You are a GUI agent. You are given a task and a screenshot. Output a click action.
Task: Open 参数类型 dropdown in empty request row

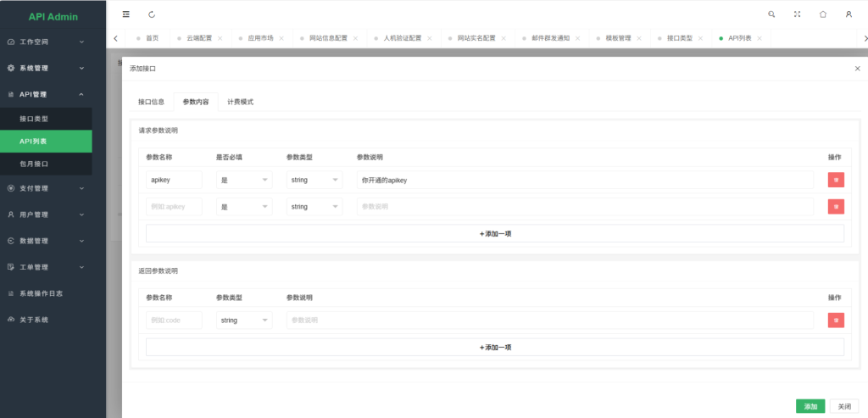314,207
